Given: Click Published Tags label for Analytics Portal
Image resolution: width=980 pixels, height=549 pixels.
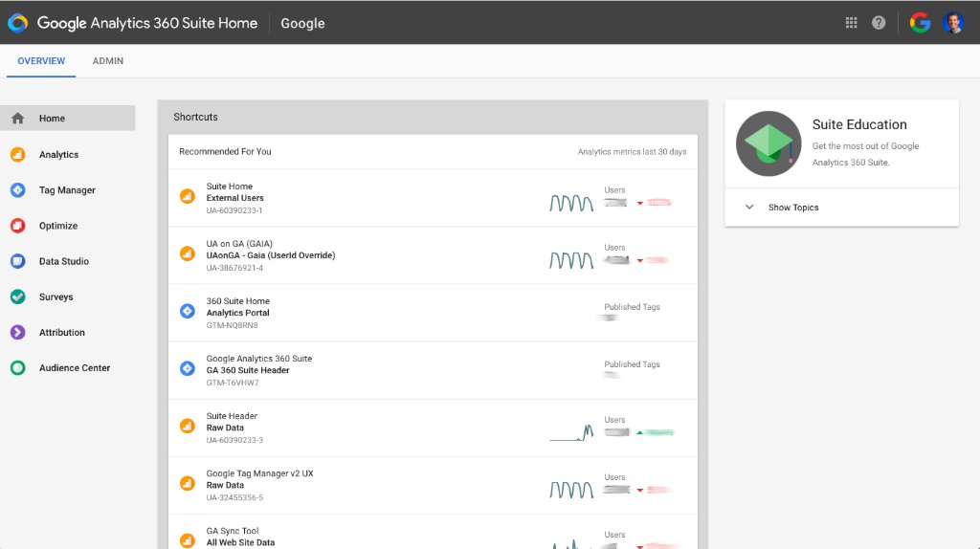Looking at the screenshot, I should coord(632,307).
